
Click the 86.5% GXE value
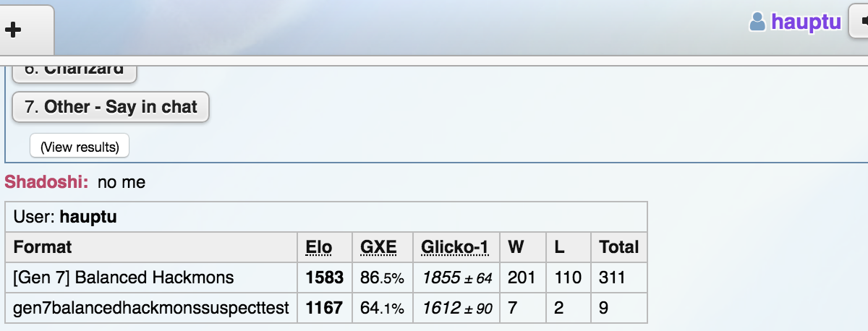(382, 278)
